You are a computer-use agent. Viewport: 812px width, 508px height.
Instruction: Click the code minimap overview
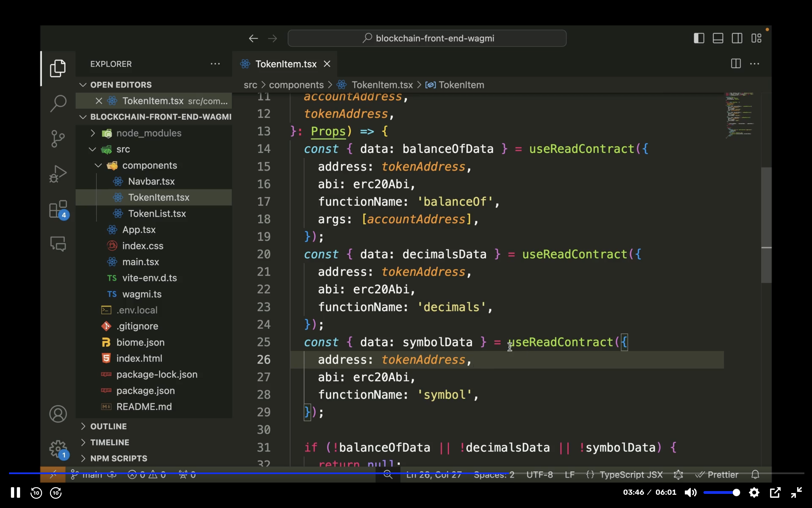(x=740, y=116)
